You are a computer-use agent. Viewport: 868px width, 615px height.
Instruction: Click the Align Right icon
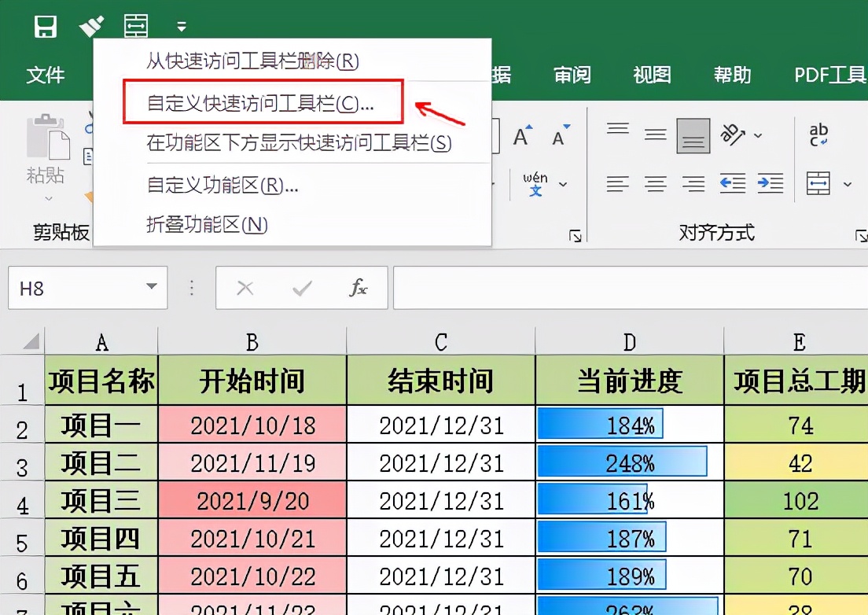pos(693,183)
